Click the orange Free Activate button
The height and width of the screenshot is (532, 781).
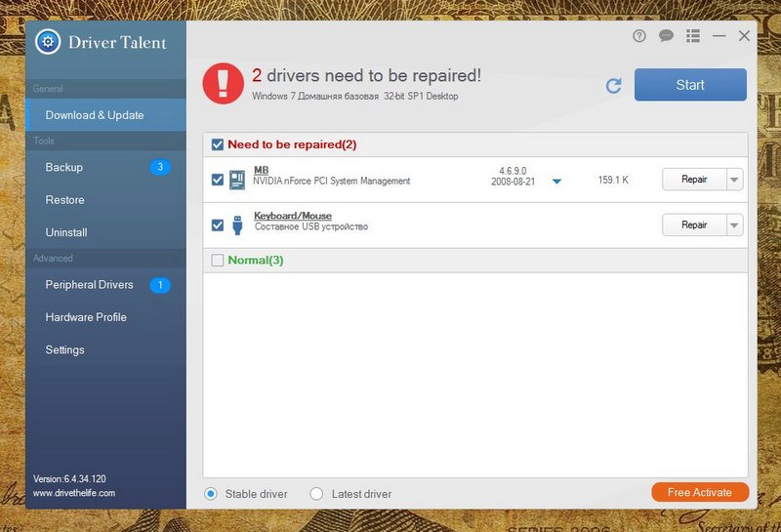[x=700, y=492]
